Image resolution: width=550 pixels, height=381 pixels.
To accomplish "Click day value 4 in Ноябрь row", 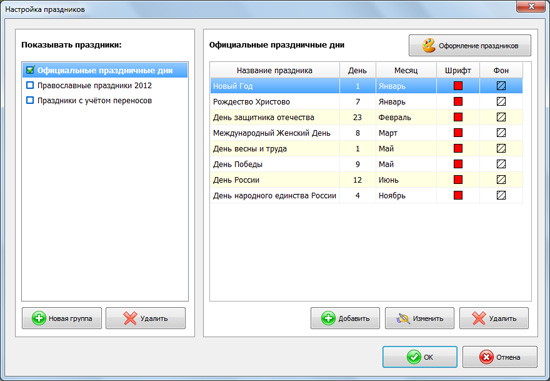I will tap(357, 195).
